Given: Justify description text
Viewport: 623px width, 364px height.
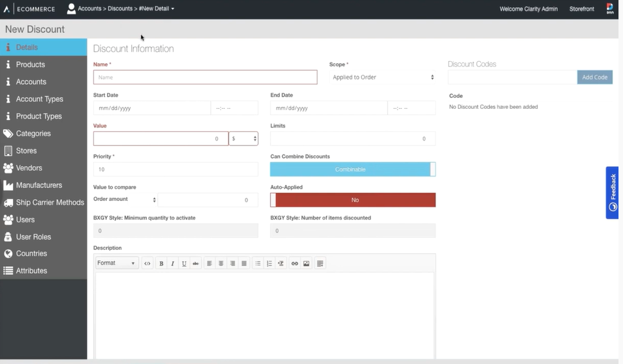Looking at the screenshot, I should point(244,263).
